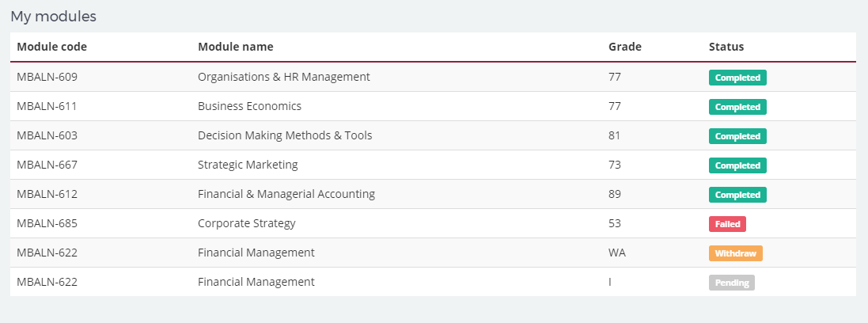Select the Corporate Strategy module name
This screenshot has height=323, width=868.
point(246,223)
